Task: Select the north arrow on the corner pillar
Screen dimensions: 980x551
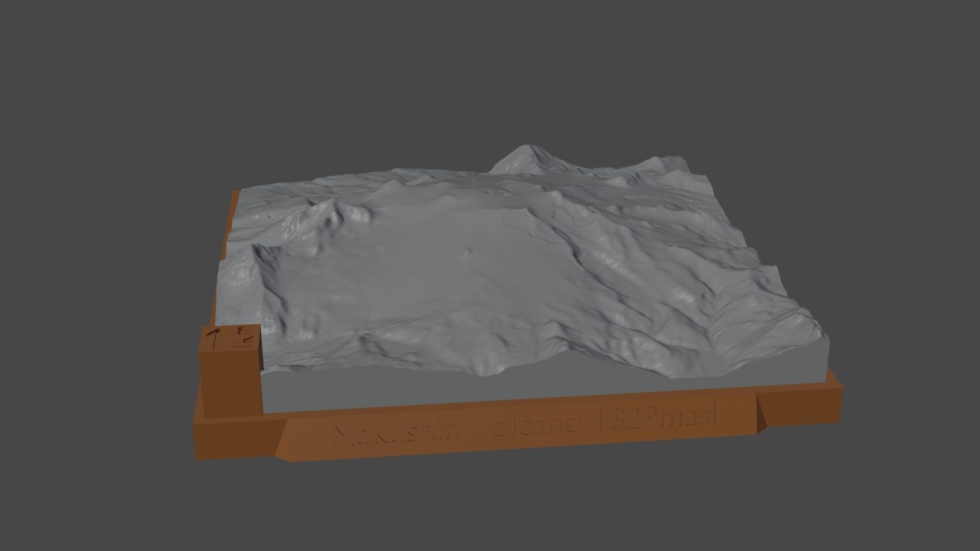Action: 214,338
